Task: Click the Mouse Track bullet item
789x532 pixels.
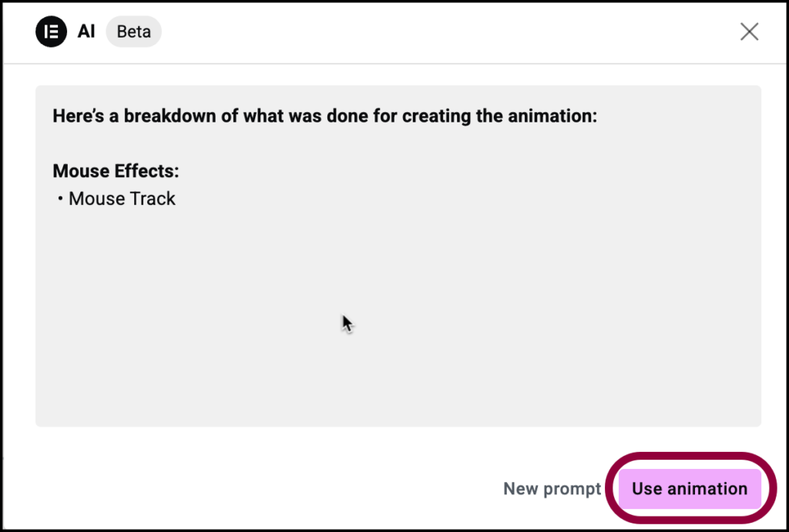Action: point(122,199)
